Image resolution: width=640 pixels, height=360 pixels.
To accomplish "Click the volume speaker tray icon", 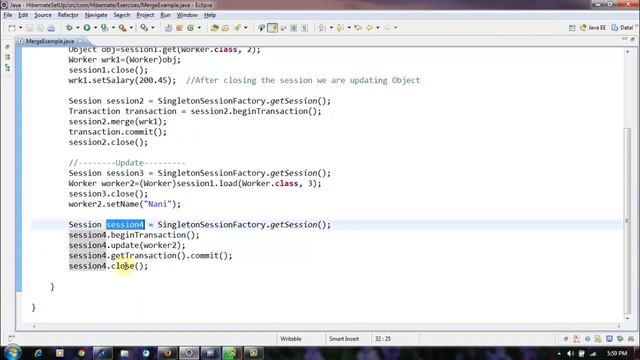I will 570,353.
